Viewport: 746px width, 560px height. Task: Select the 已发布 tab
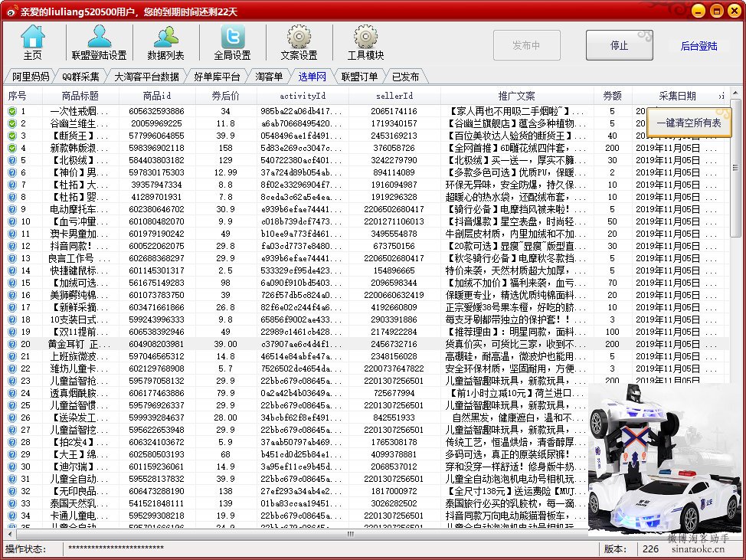tap(405, 77)
